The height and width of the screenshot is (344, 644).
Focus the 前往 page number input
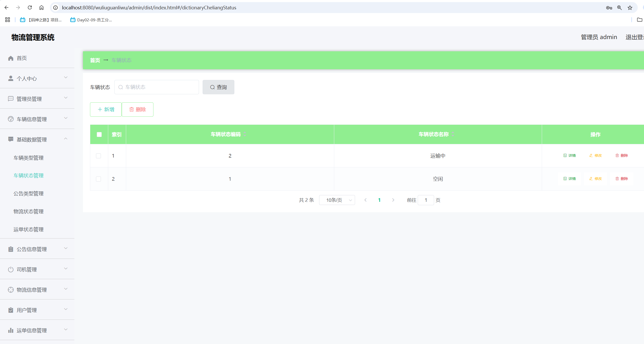tap(426, 200)
